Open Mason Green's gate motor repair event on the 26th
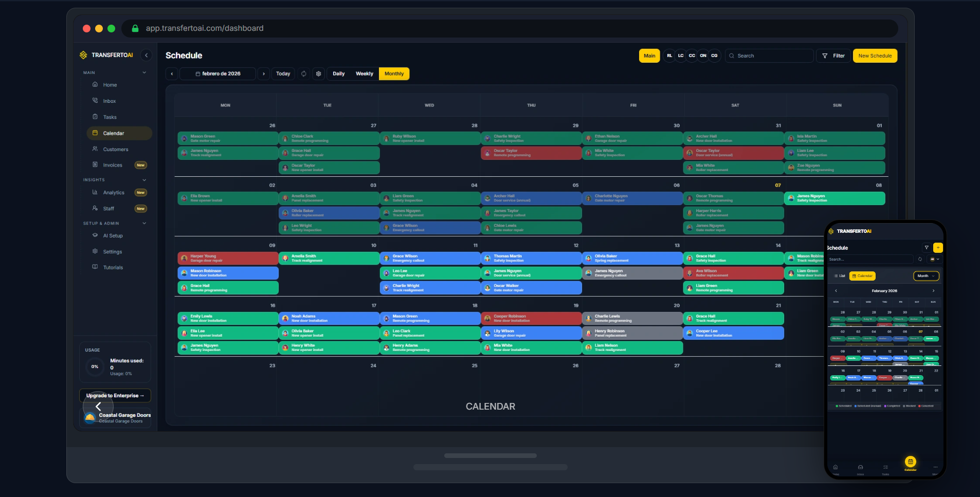The image size is (980, 497). pyautogui.click(x=228, y=138)
